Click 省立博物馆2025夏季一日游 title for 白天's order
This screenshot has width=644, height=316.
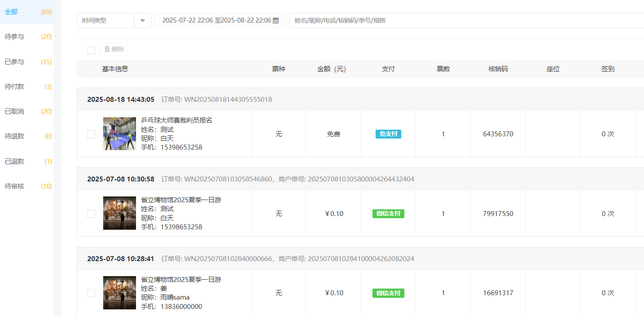click(x=181, y=200)
